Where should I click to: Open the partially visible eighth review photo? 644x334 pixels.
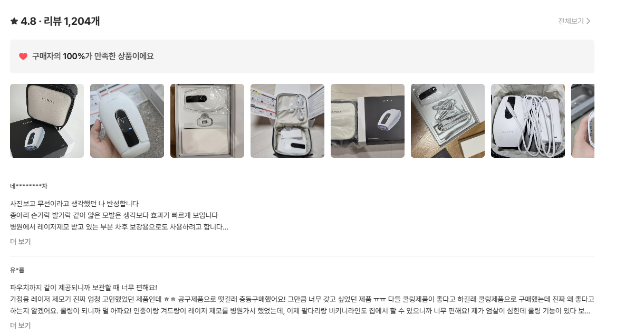(x=583, y=121)
